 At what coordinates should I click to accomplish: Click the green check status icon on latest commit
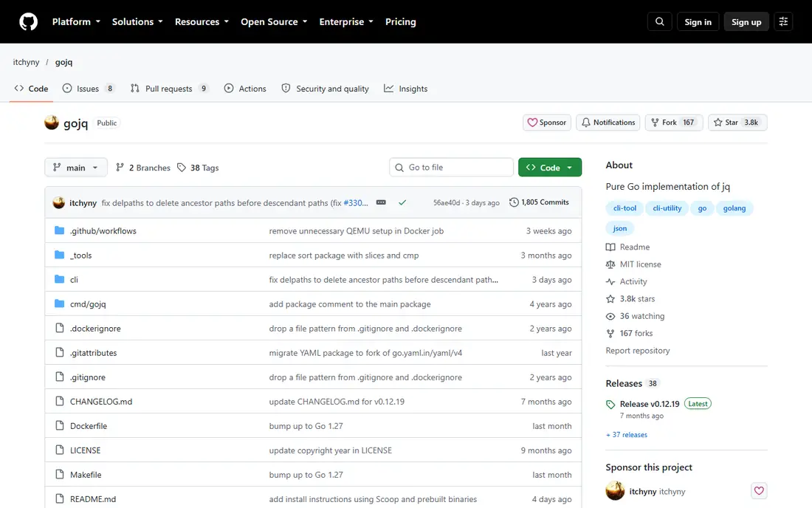402,202
